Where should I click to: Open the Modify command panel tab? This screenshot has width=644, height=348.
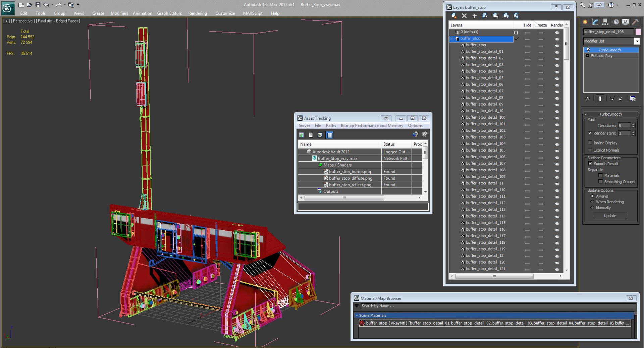coord(595,22)
